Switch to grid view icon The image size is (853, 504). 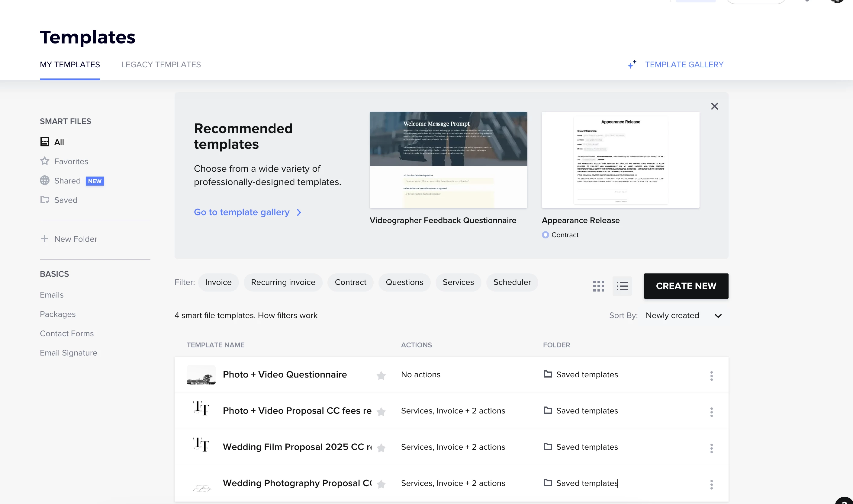point(598,286)
